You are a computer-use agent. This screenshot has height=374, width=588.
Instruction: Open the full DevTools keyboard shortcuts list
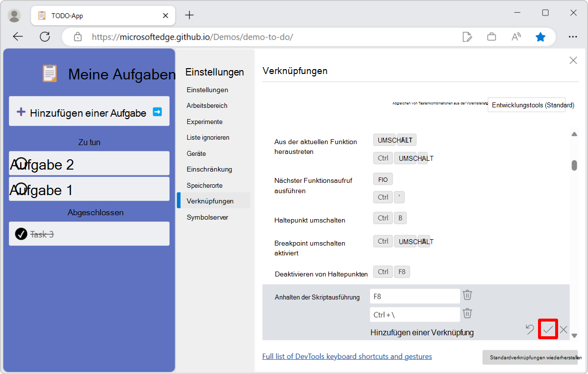[347, 356]
